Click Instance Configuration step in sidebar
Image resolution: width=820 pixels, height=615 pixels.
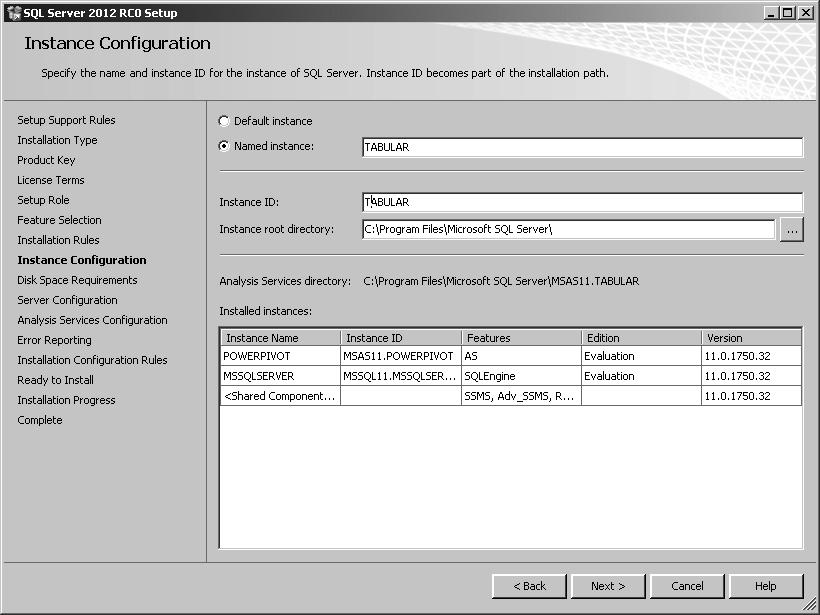tap(82, 260)
